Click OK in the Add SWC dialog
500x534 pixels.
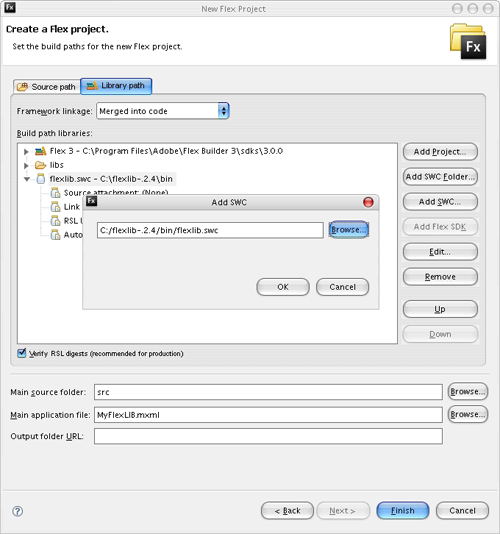[283, 287]
